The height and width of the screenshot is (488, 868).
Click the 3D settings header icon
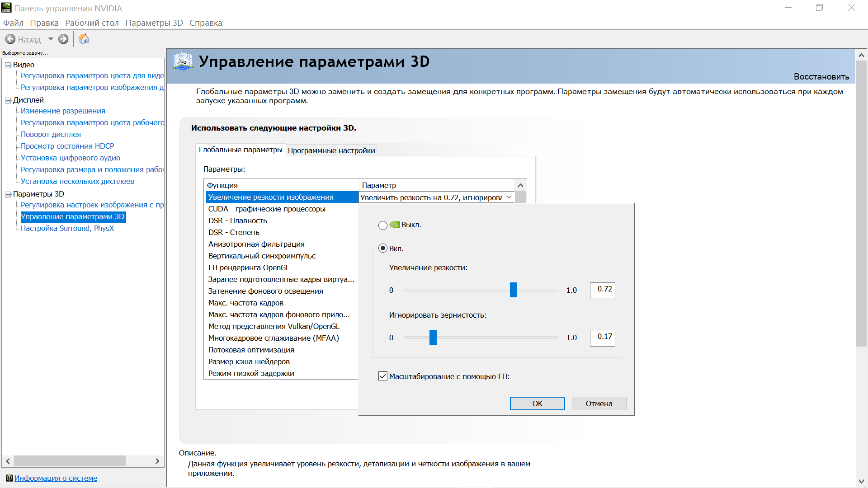point(183,61)
